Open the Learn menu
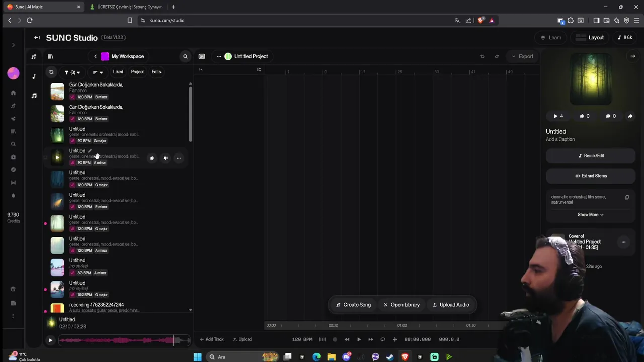 tap(550, 38)
